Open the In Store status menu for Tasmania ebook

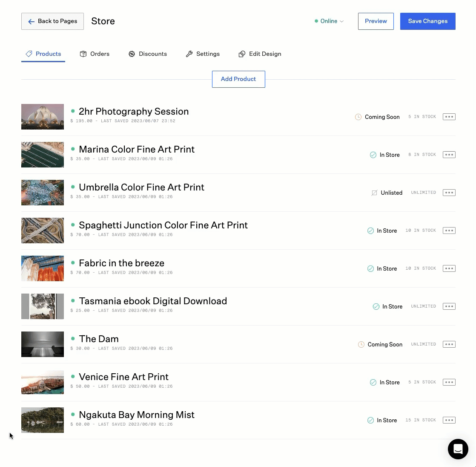pos(387,306)
